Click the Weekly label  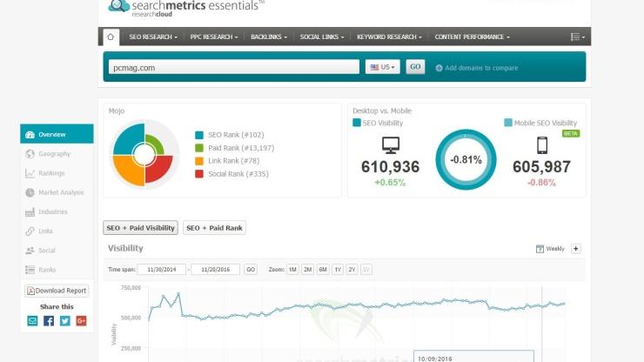pyautogui.click(x=555, y=249)
